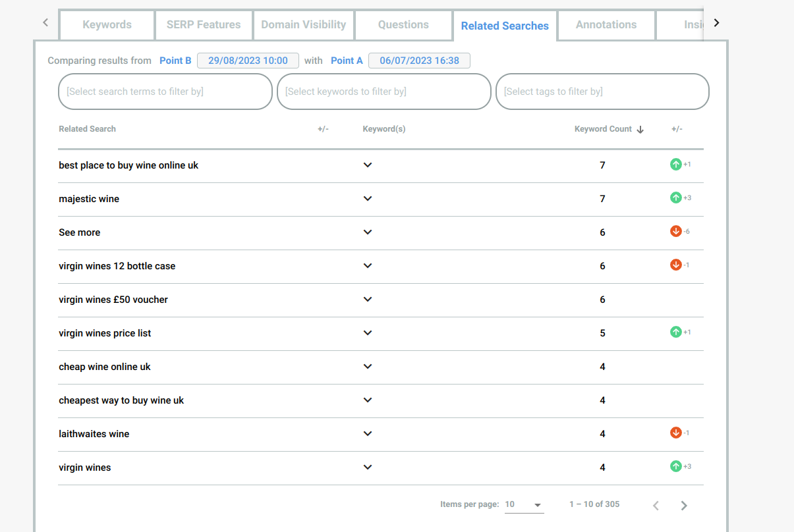The height and width of the screenshot is (532, 794).
Task: Click the red down arrow for laithwaites wine
Action: click(x=675, y=433)
